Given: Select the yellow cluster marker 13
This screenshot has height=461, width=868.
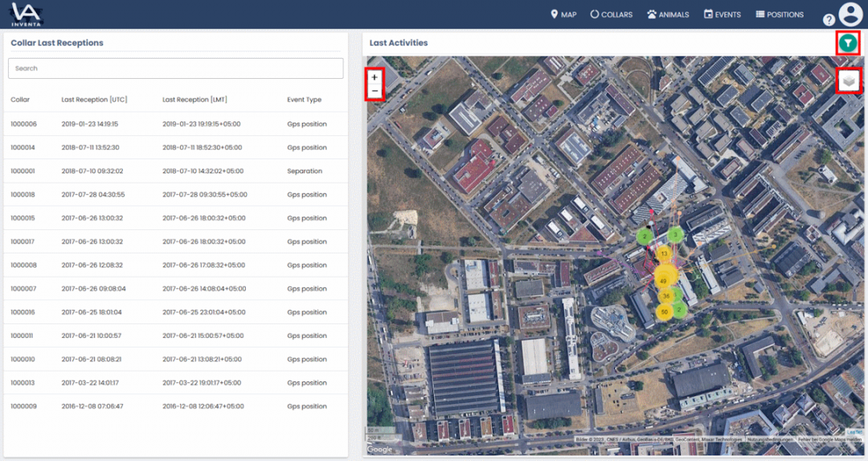Looking at the screenshot, I should 664,253.
